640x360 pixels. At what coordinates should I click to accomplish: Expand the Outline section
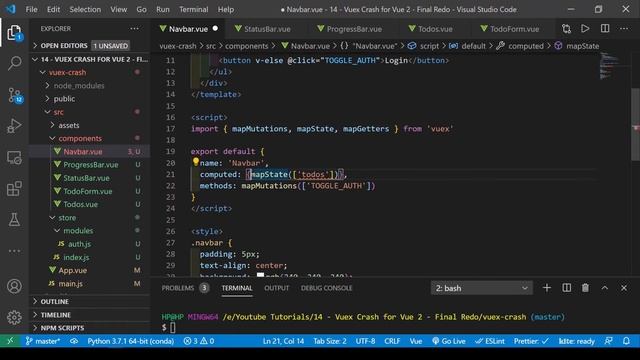click(90, 302)
